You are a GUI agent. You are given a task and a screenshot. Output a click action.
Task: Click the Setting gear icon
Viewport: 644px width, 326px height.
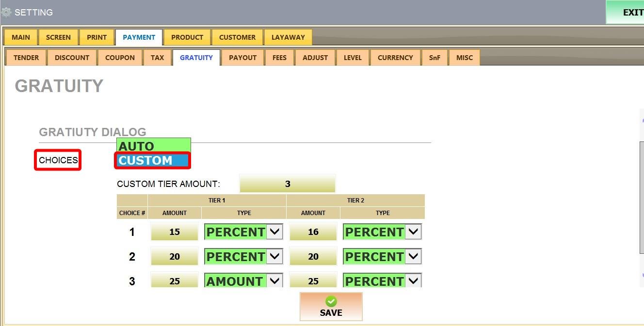pyautogui.click(x=6, y=12)
